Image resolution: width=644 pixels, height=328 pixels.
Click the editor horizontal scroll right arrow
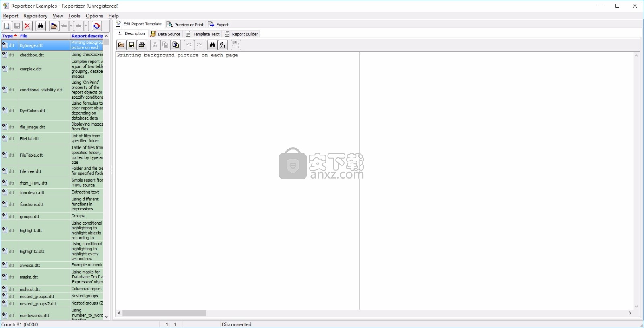click(x=630, y=313)
